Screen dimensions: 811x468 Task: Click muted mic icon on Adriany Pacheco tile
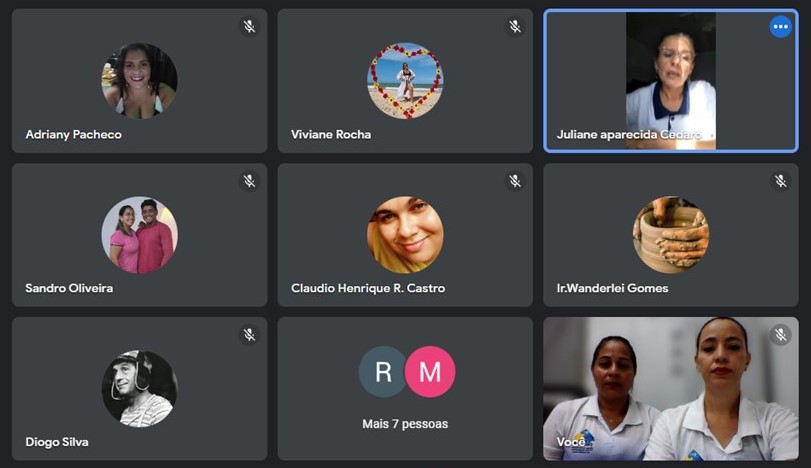[x=249, y=26]
